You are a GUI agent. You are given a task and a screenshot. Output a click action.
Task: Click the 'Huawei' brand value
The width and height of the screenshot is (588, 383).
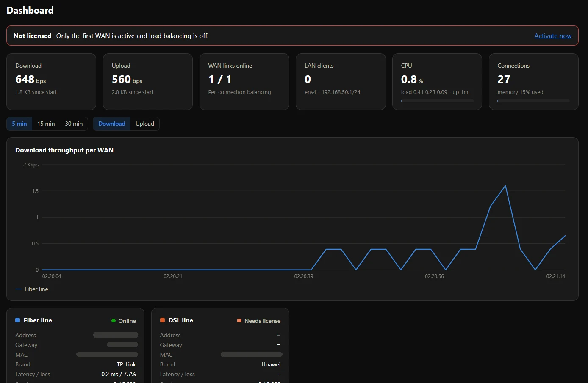(271, 364)
